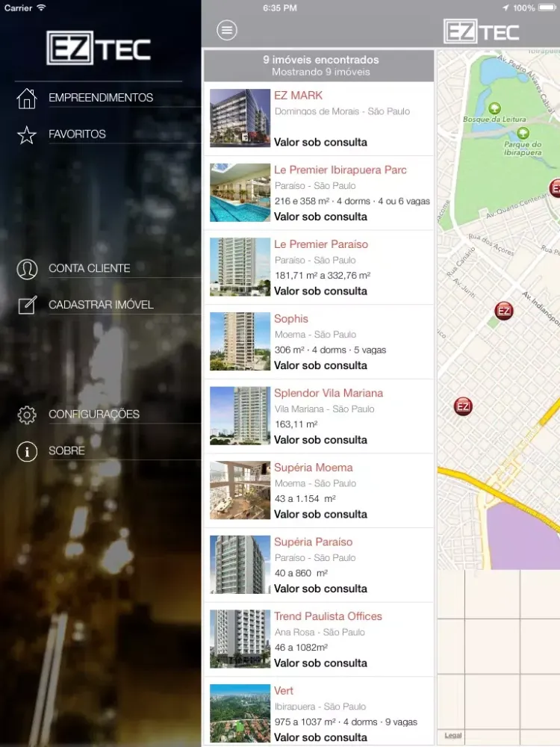The width and height of the screenshot is (560, 747).
Task: Open Trend Paulista Offices listing title
Action: [328, 616]
